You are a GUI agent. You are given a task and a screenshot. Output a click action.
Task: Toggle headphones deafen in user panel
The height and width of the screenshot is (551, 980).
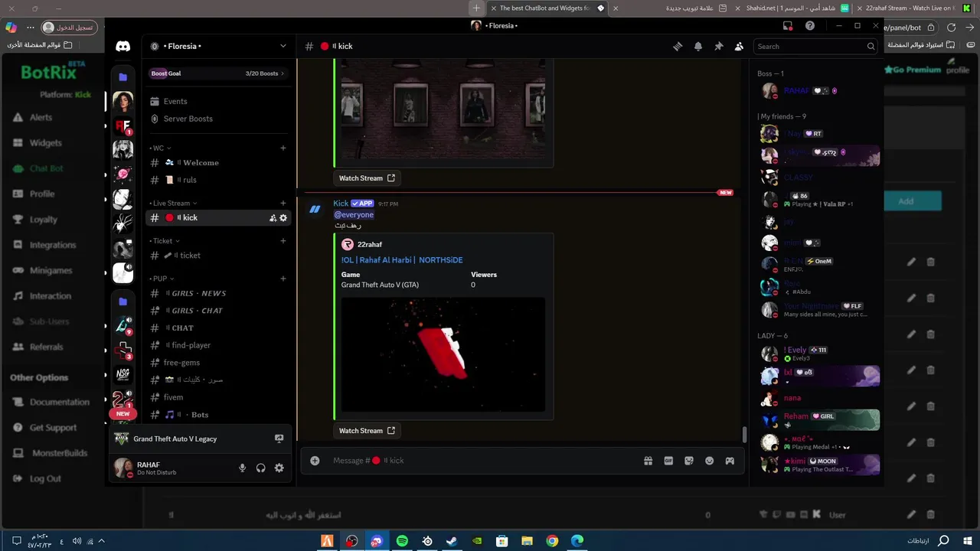[261, 468]
